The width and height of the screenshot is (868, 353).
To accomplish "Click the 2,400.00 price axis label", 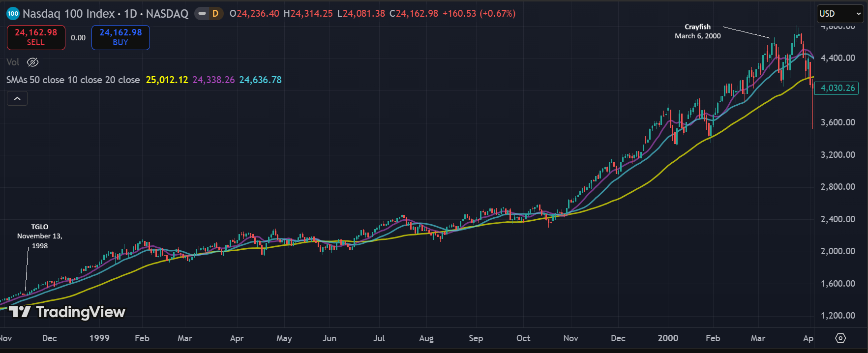I will coord(838,219).
